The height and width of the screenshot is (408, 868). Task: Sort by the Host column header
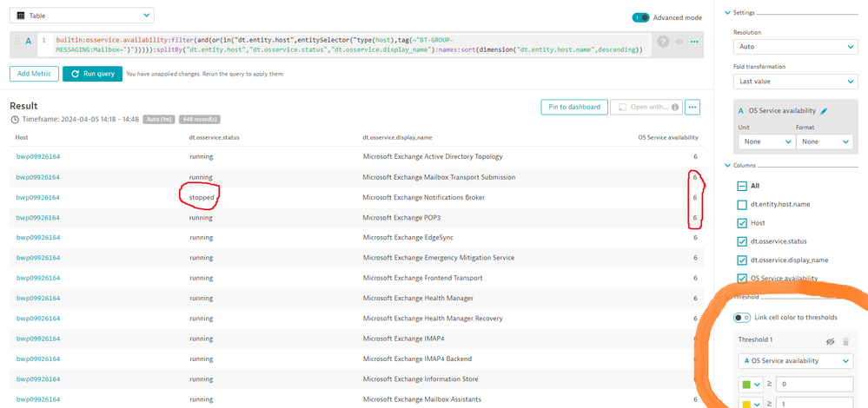click(22, 138)
